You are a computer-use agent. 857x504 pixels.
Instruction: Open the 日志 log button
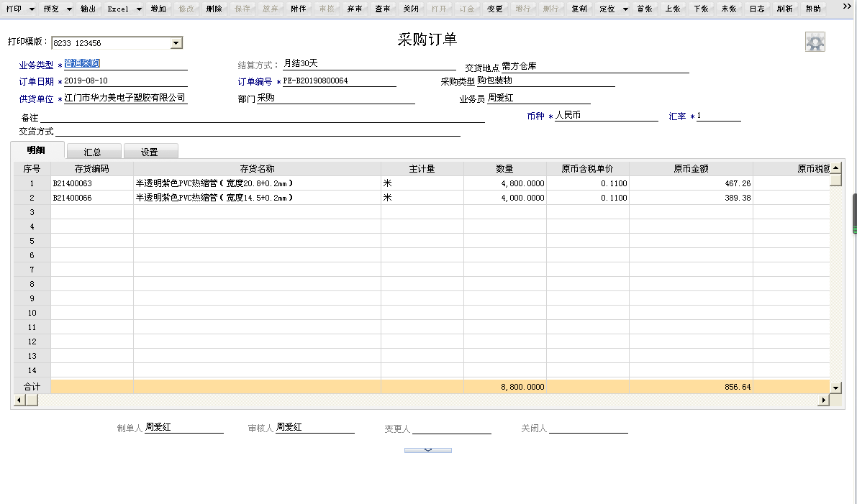(757, 9)
